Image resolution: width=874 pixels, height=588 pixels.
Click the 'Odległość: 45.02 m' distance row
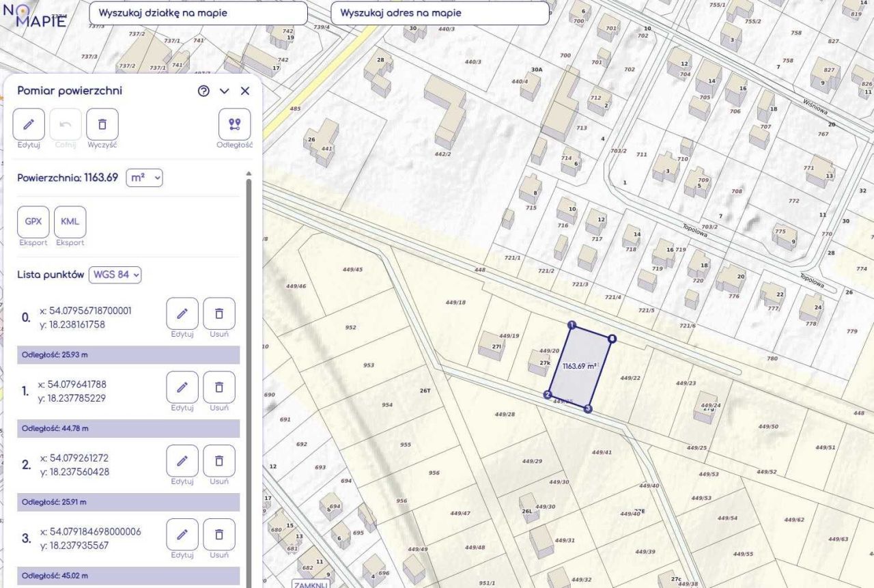pos(128,576)
